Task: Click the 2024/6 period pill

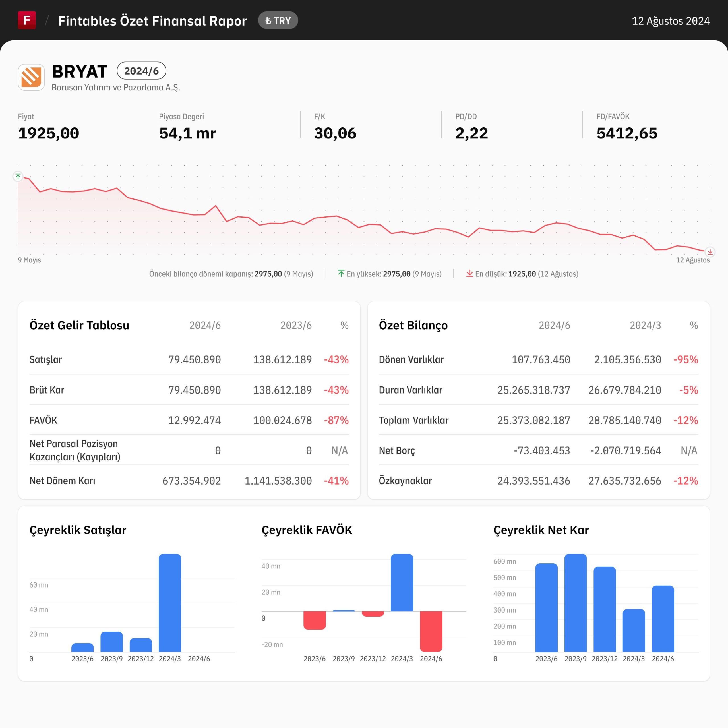Action: (x=141, y=71)
